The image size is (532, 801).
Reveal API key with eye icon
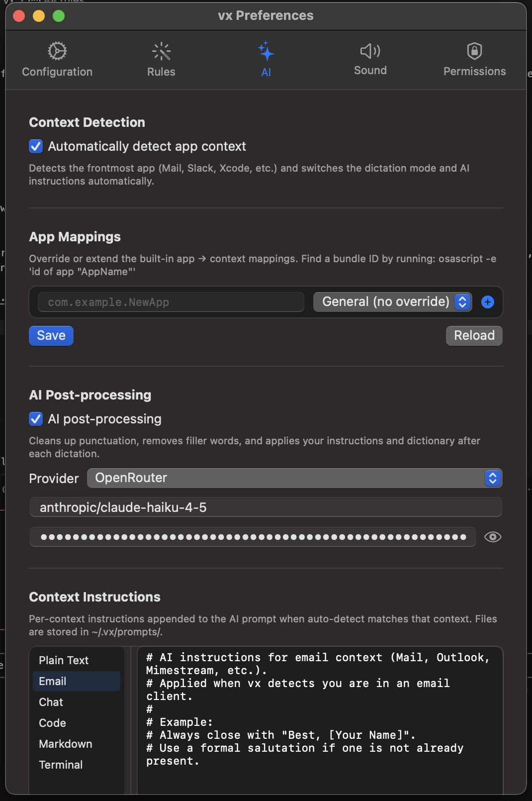point(492,537)
